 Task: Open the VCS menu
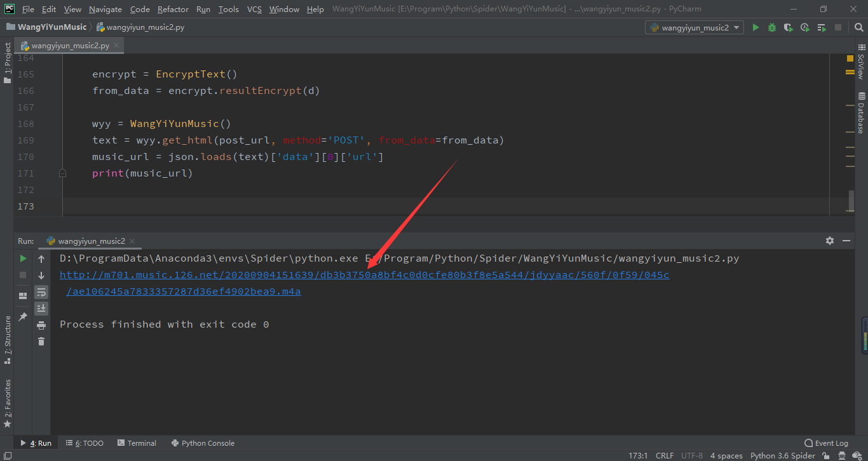coord(254,9)
